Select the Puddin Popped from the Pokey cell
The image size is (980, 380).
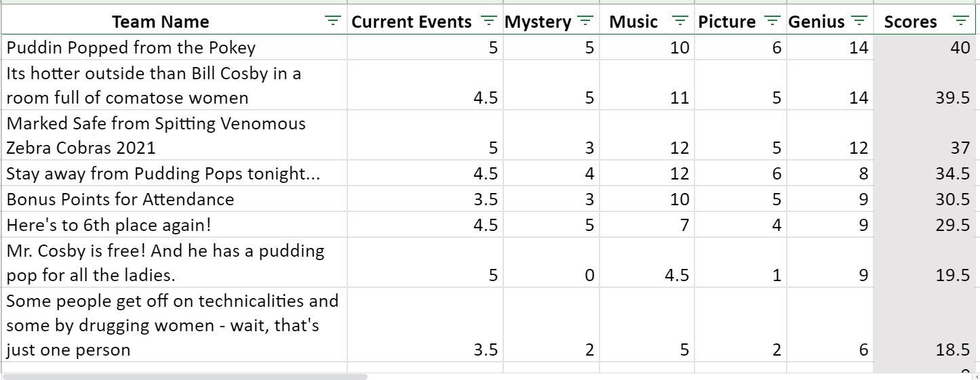[x=174, y=47]
